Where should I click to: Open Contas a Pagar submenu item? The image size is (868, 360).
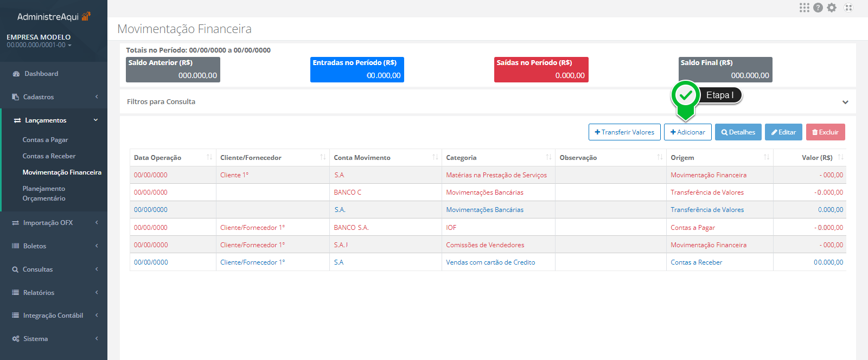coord(45,140)
